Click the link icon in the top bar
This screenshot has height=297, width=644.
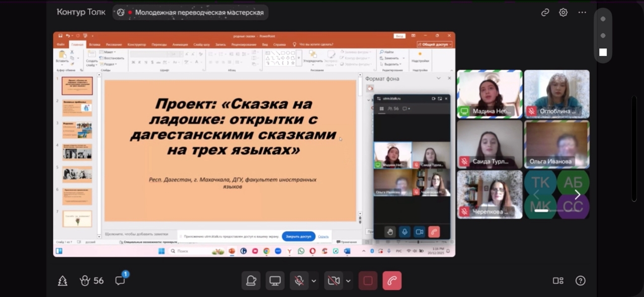(x=545, y=12)
